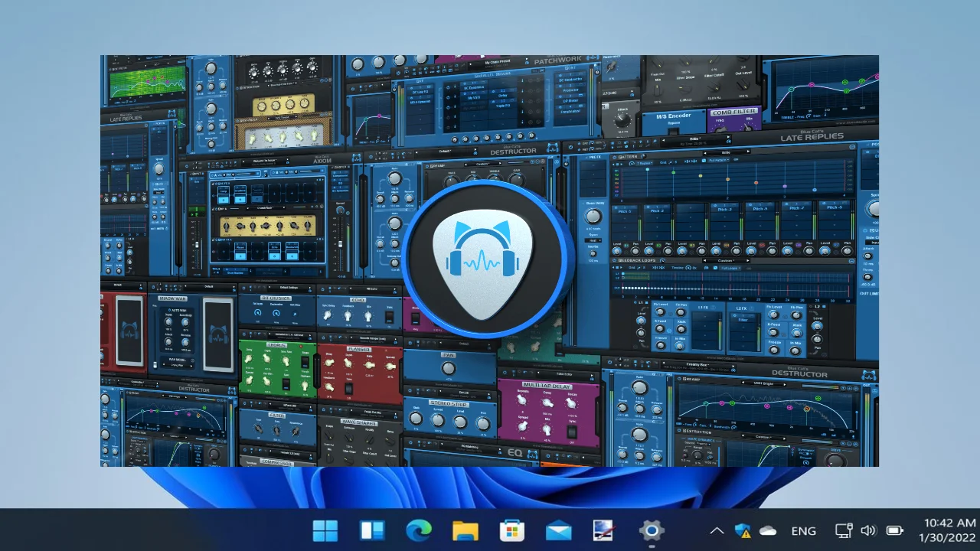The width and height of the screenshot is (980, 551).
Task: Open Microsoft Store from the taskbar
Action: pyautogui.click(x=512, y=530)
